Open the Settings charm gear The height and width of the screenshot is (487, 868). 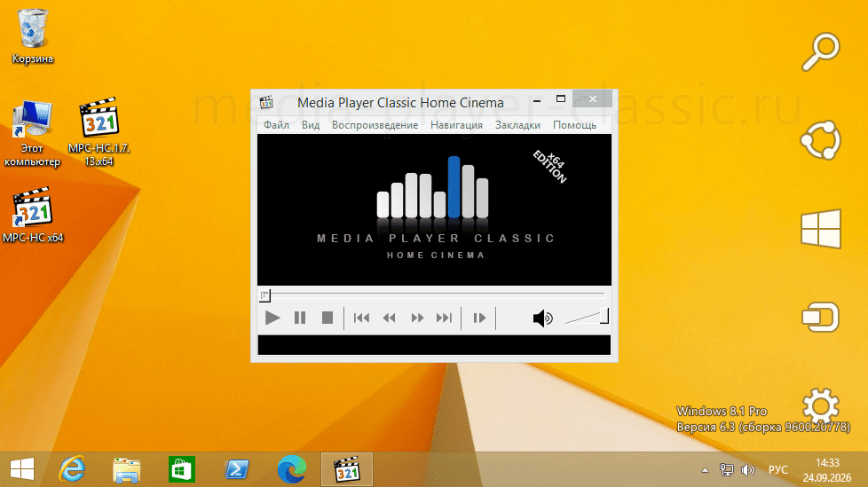point(821,407)
